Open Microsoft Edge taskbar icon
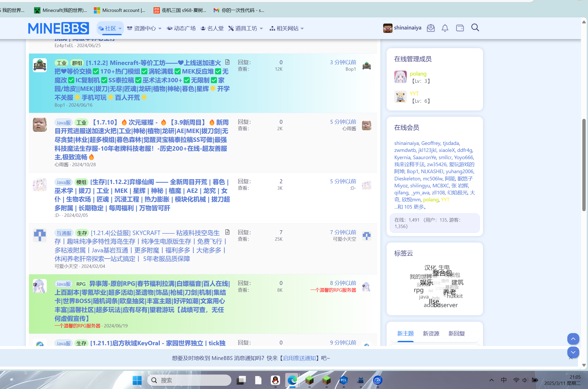The height and width of the screenshot is (389, 588). pos(292,380)
